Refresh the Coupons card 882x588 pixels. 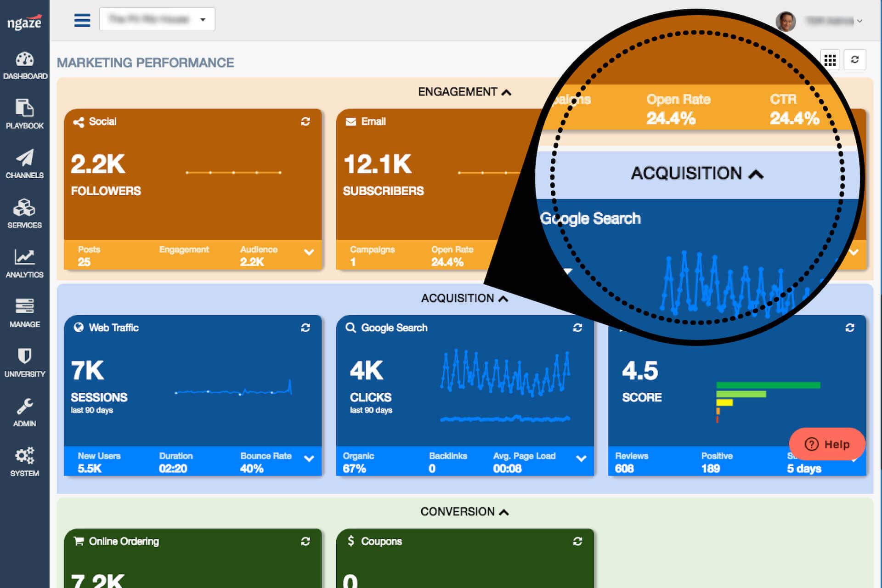(578, 541)
